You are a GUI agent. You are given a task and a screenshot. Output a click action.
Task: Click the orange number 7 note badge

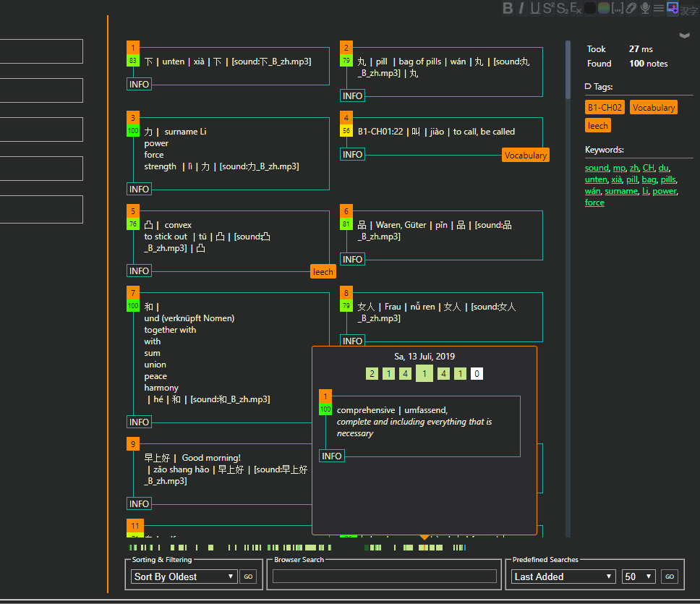[133, 293]
